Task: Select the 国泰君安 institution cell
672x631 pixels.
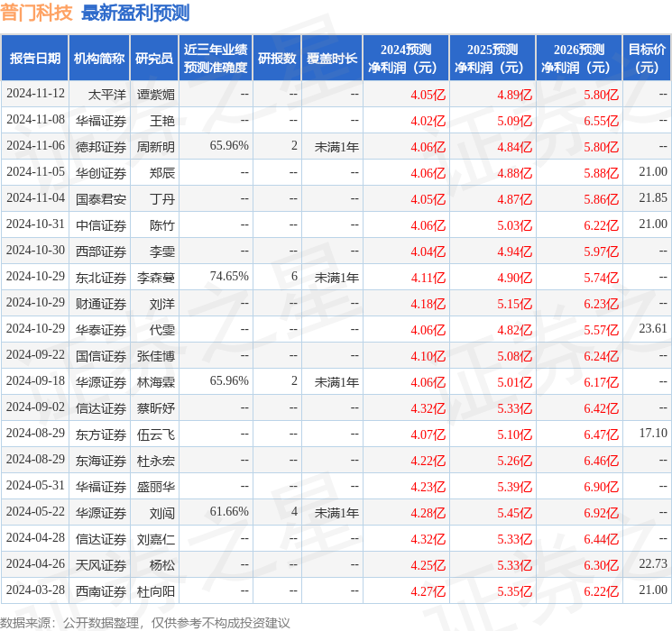Action: [101, 199]
